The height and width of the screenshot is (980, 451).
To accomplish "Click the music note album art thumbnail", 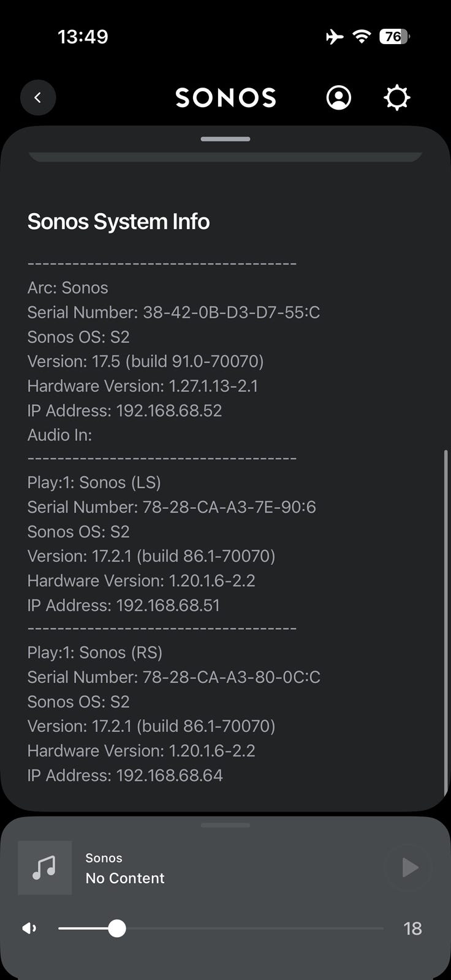I will pyautogui.click(x=45, y=867).
